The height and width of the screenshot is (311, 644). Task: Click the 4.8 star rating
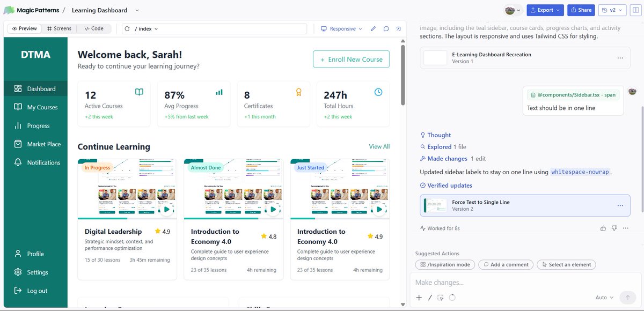[x=269, y=236]
